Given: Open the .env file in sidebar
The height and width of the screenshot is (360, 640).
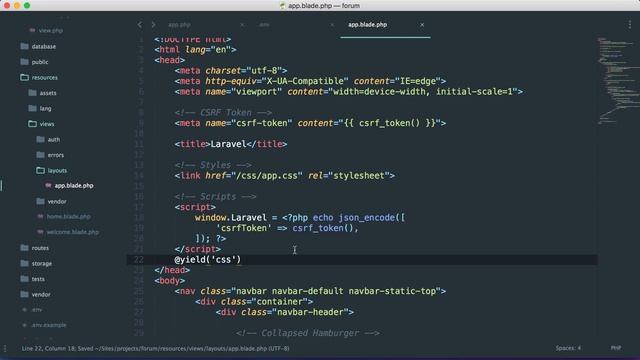Looking at the screenshot, I should coord(37,310).
